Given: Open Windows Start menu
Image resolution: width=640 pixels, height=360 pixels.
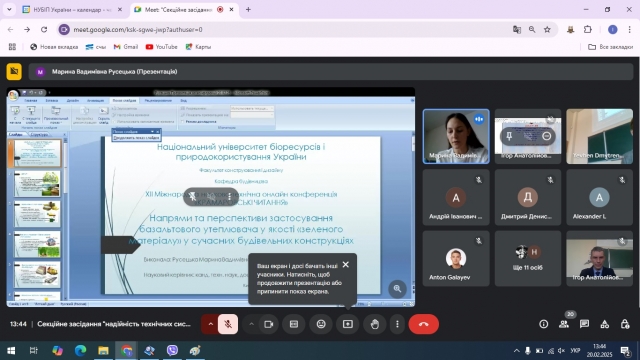Looking at the screenshot, I should (11, 351).
